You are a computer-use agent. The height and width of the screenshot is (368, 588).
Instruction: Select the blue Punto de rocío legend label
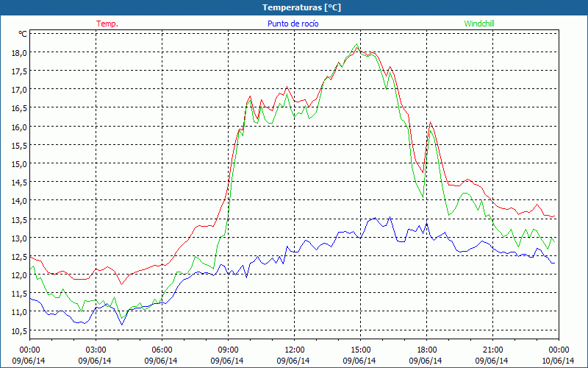[x=293, y=24]
